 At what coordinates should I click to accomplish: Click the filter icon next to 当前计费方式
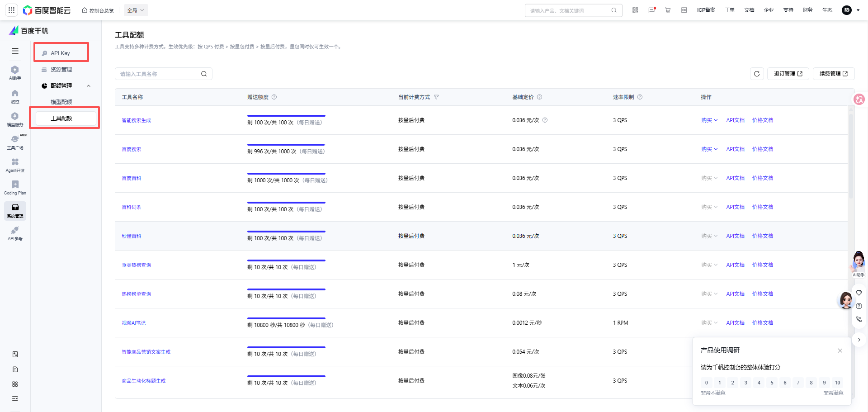(436, 97)
